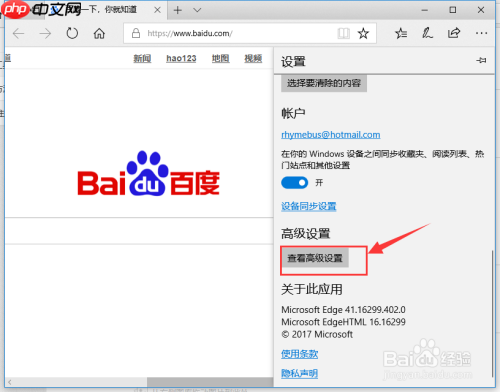
Task: Click the settings pane vertical scrollbar
Action: click(493, 313)
